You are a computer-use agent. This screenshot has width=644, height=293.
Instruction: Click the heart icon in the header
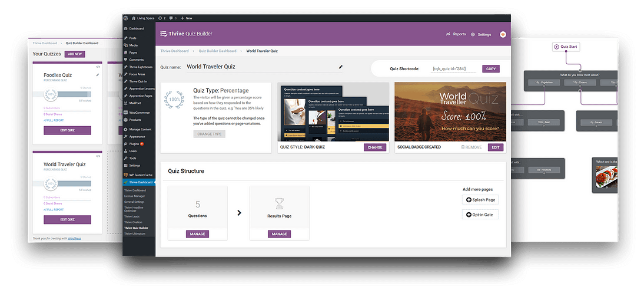(x=503, y=35)
